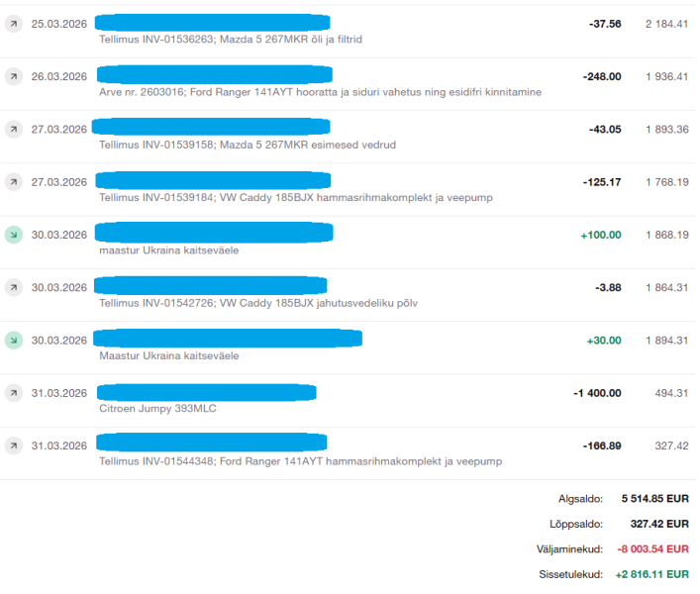700x594 pixels.
Task: Select the -1 400.00 amount
Action: pyautogui.click(x=597, y=393)
